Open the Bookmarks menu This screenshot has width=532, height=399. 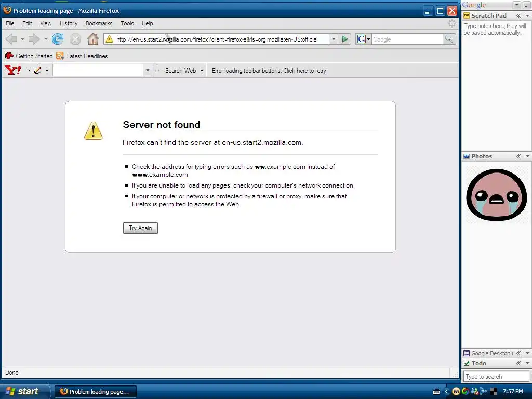pos(99,23)
